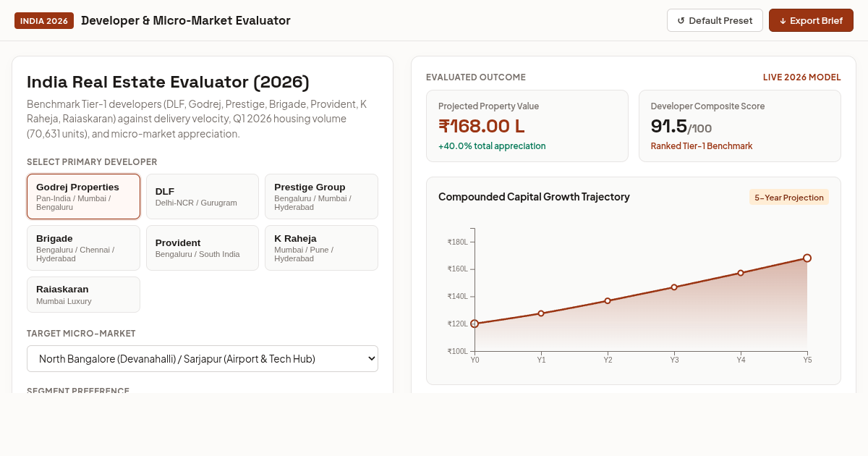Click Compounded Capital Growth Trajectory title
868x456 pixels.
[x=534, y=197]
